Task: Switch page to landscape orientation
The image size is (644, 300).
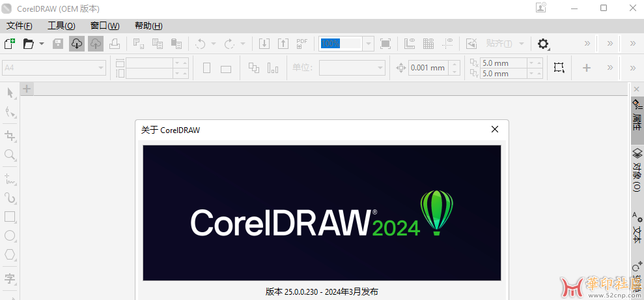Action: coord(226,68)
